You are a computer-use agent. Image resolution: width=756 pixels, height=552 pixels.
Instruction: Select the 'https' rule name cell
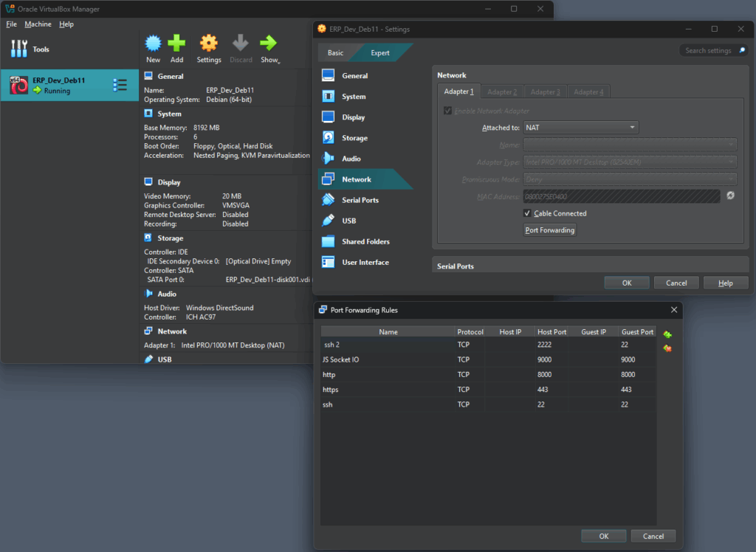click(388, 390)
